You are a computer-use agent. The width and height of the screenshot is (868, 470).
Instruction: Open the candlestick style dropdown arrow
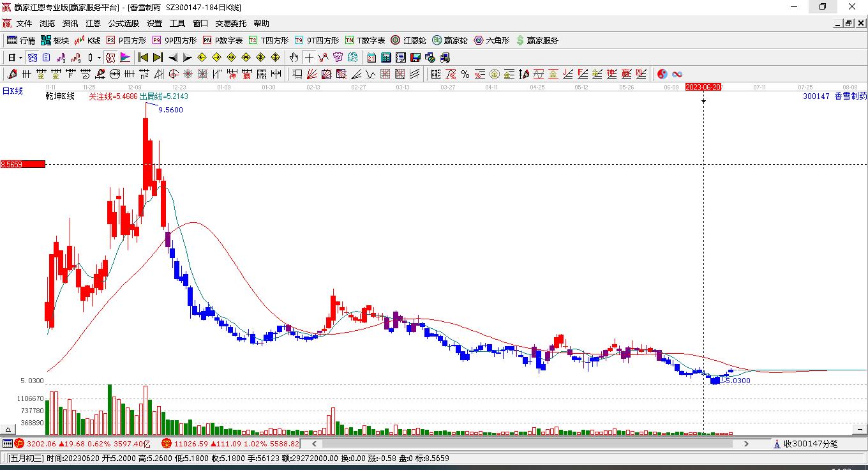(x=99, y=57)
